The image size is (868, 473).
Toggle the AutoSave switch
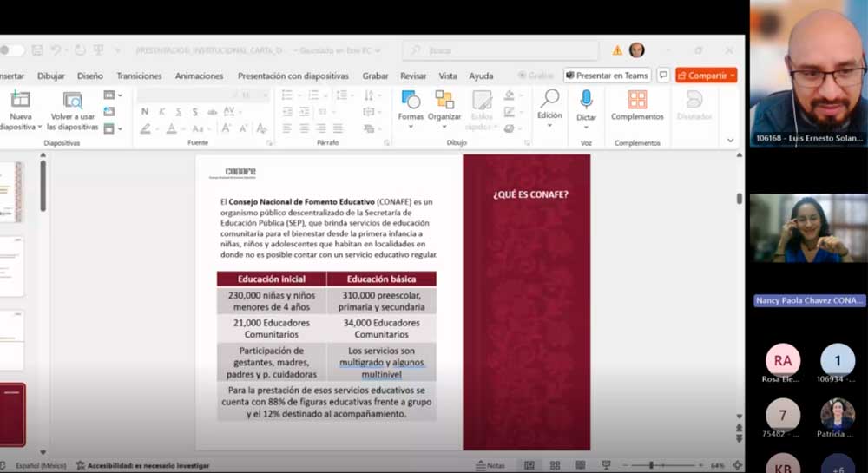click(12, 50)
